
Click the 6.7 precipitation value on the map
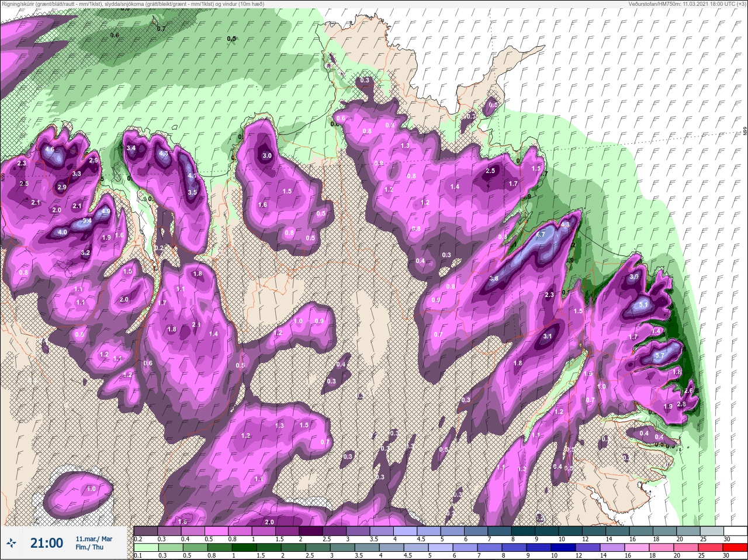tap(541, 234)
